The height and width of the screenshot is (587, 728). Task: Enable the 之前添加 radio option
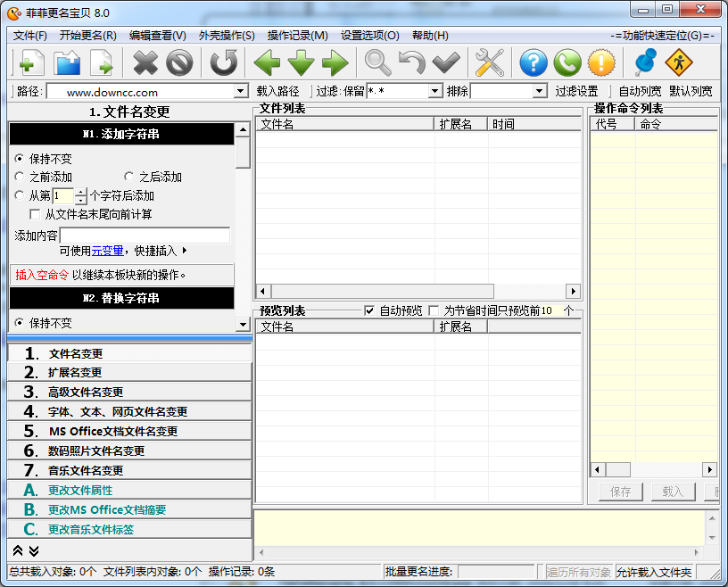point(21,176)
